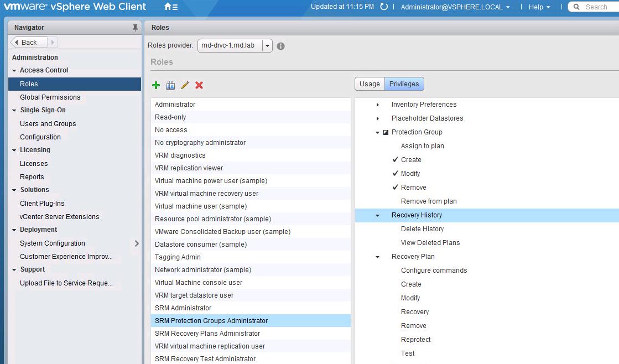This screenshot has height=364, width=619.
Task: Collapse the Recovery Plan privilege group
Action: click(378, 257)
